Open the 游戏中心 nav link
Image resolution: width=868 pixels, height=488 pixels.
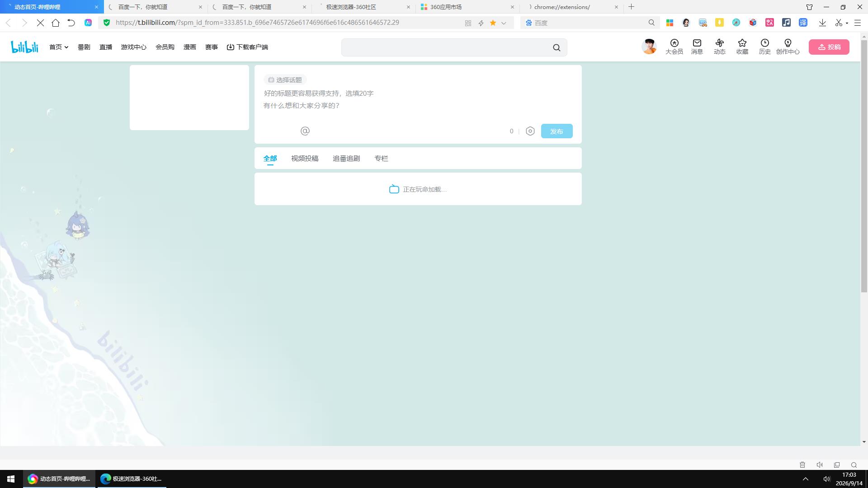pyautogui.click(x=134, y=47)
